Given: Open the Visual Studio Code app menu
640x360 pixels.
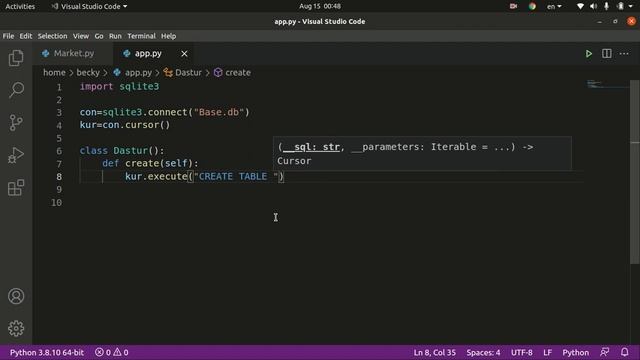Looking at the screenshot, I should (89, 6).
